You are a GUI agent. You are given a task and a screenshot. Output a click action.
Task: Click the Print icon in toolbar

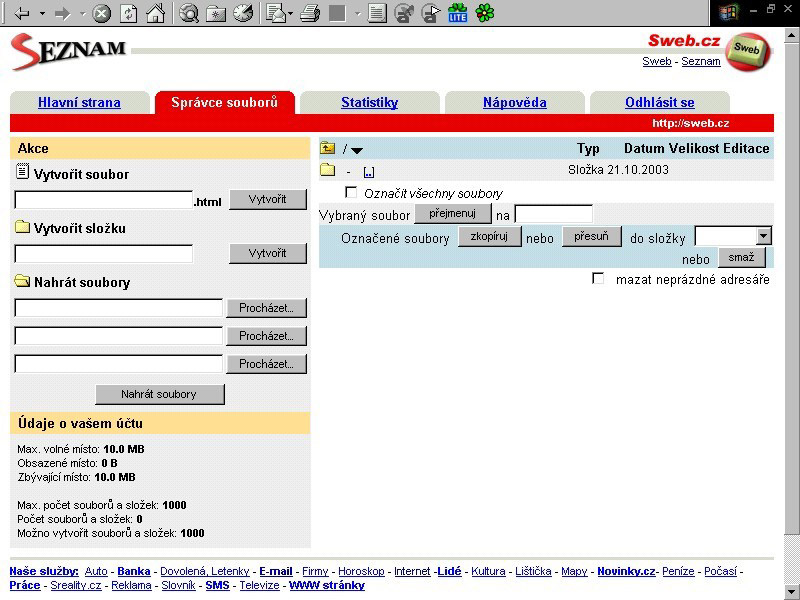pyautogui.click(x=310, y=14)
